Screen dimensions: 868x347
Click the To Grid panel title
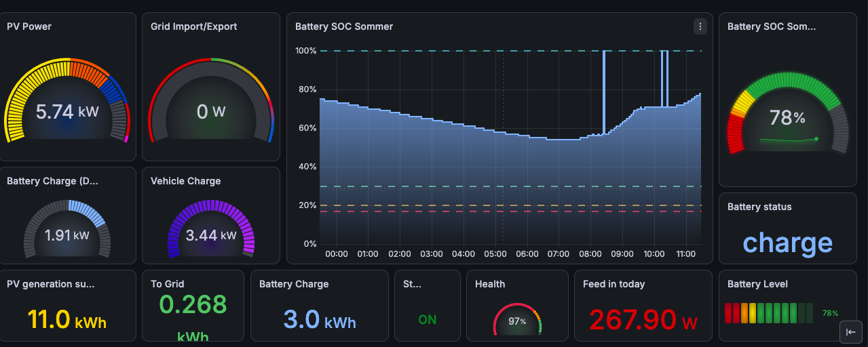[168, 284]
